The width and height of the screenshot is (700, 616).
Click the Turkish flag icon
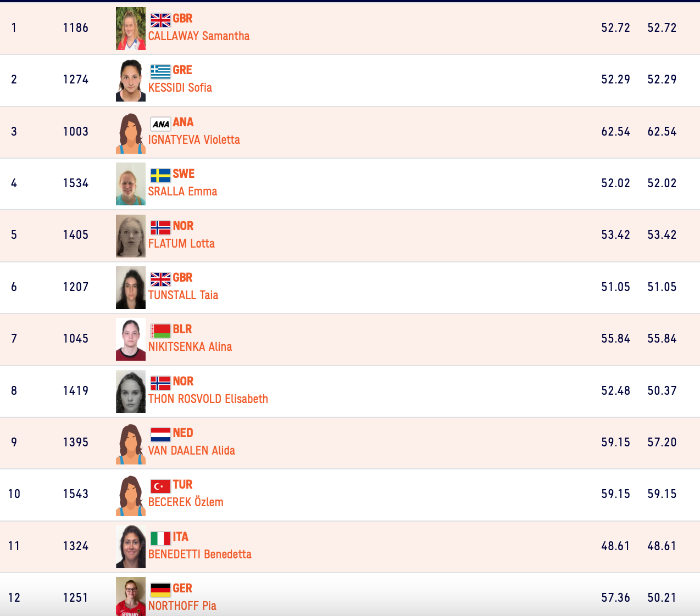point(160,486)
